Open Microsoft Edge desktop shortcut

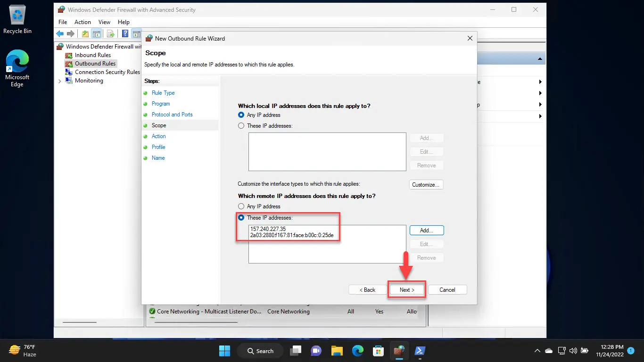pos(17,68)
